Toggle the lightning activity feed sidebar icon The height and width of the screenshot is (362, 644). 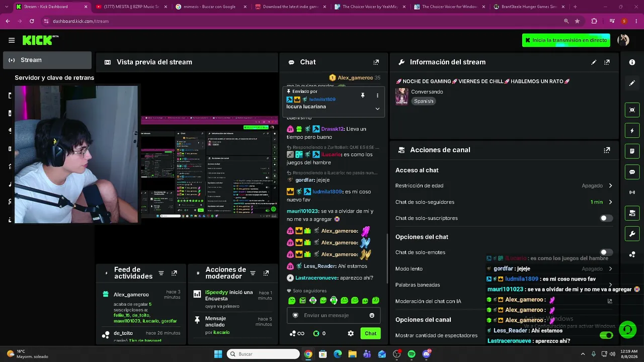[632, 131]
